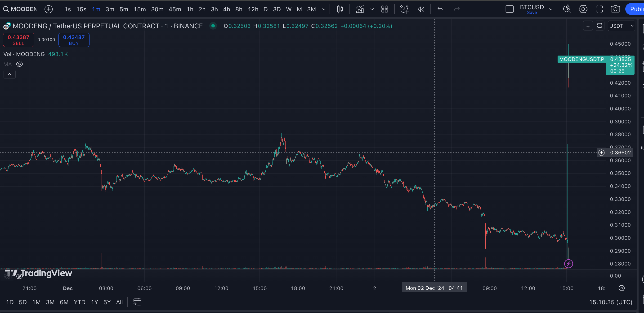Open the indicators chart icon
This screenshot has width=644, height=313.
point(360,9)
